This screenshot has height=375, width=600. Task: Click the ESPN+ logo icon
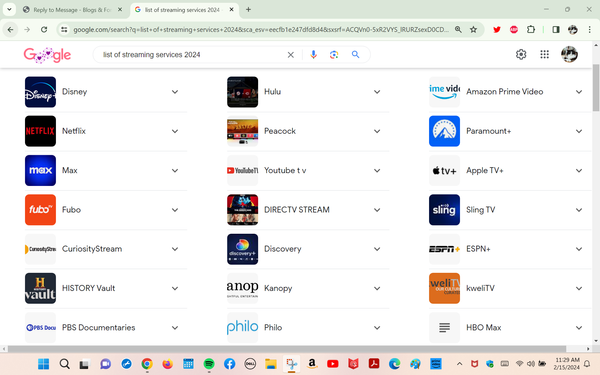coord(444,249)
